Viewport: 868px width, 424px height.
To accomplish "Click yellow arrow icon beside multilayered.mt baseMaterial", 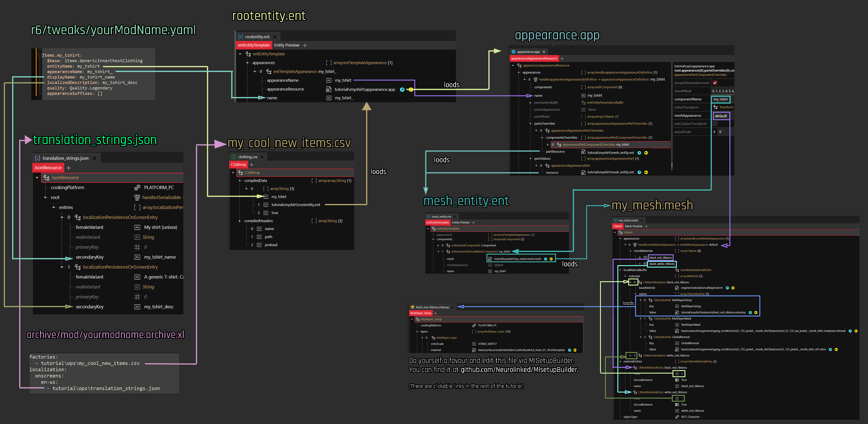I will coord(733,288).
